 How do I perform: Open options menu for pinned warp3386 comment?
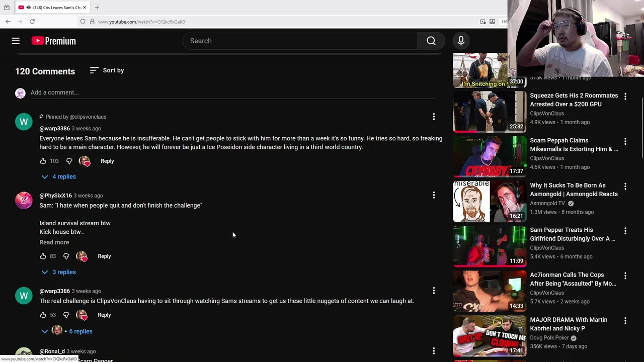434,117
